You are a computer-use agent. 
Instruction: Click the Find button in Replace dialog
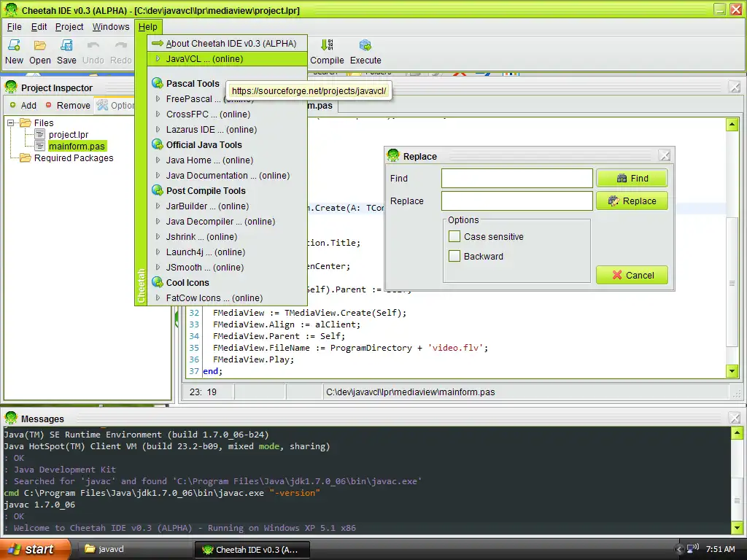(632, 178)
